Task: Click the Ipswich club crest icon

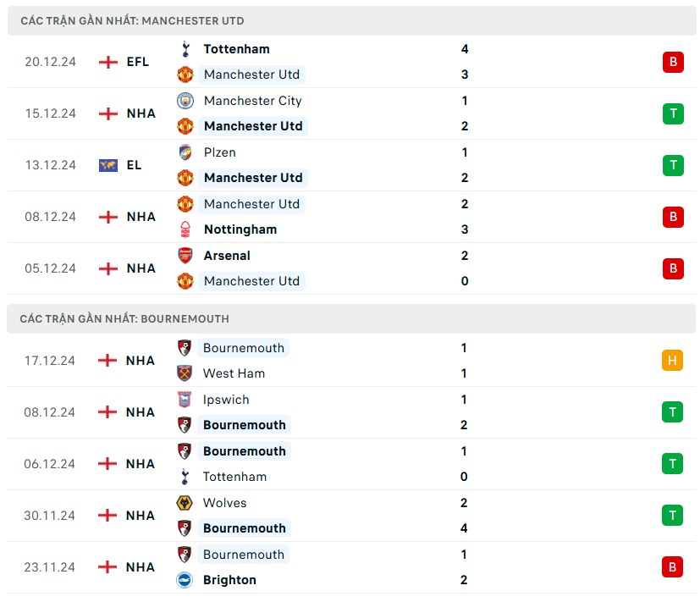Action: [x=185, y=400]
